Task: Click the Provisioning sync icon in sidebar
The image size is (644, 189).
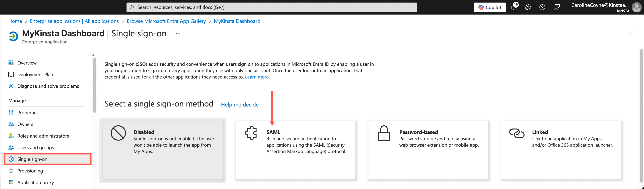Action: pyautogui.click(x=11, y=171)
